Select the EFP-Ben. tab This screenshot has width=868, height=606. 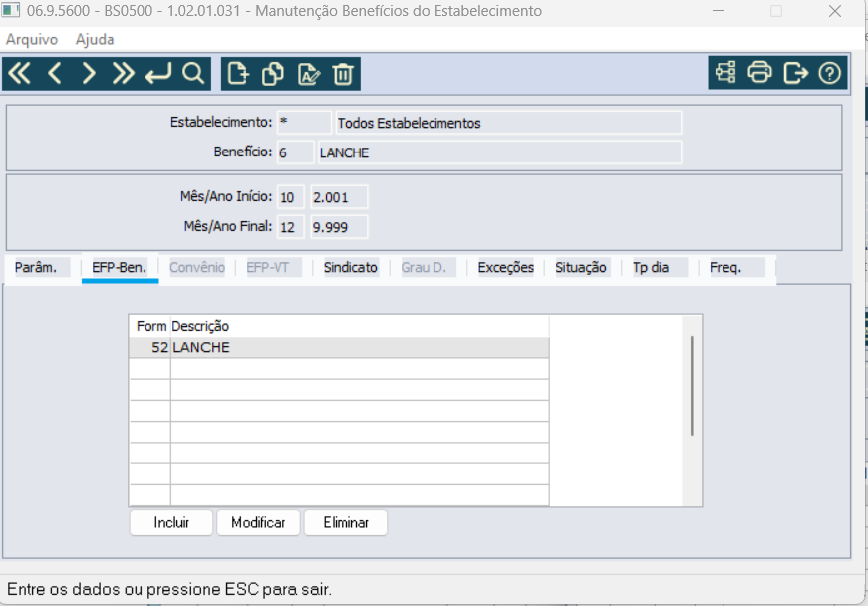coord(120,268)
